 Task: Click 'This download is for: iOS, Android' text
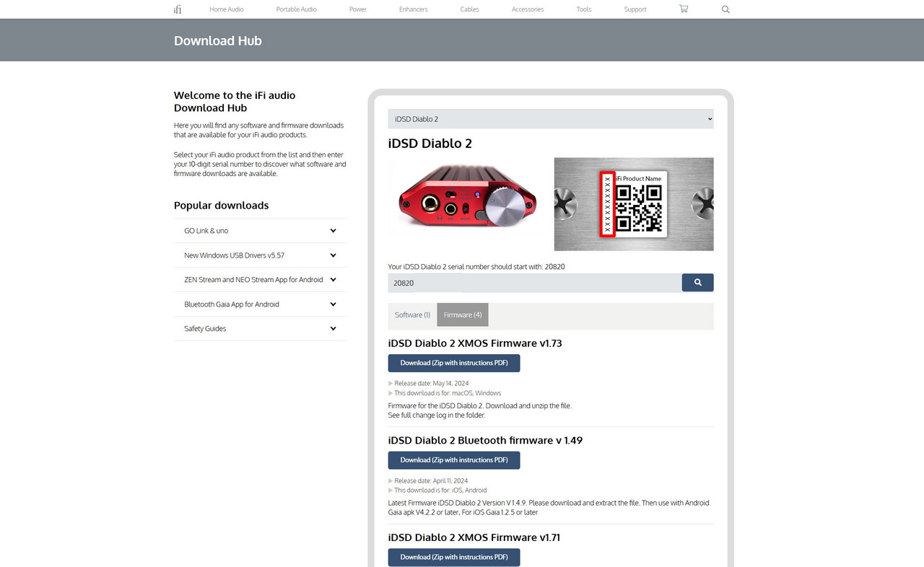(x=440, y=490)
